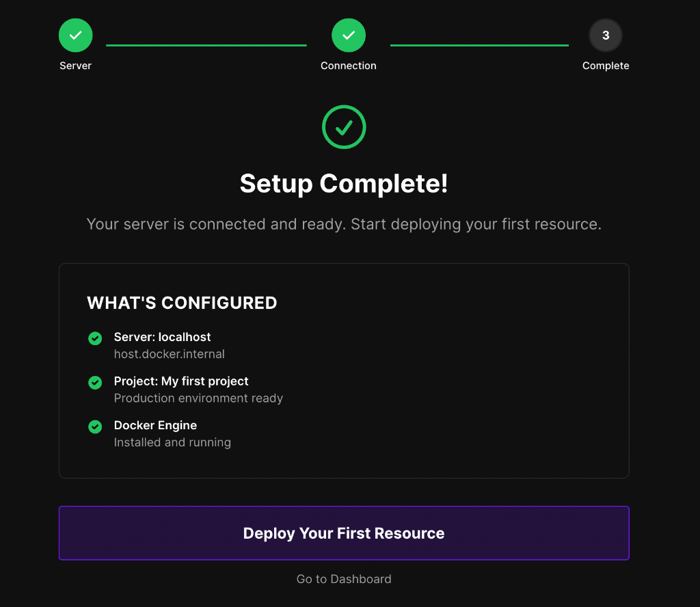This screenshot has width=700, height=607.
Task: Click the checkmark beside Project: My first project
Action: (95, 382)
